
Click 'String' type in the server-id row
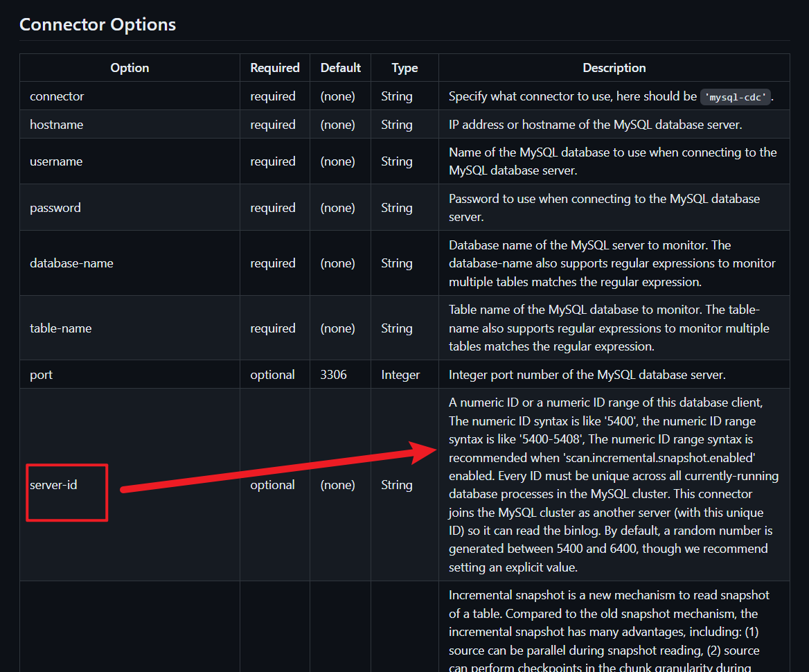[x=397, y=485]
